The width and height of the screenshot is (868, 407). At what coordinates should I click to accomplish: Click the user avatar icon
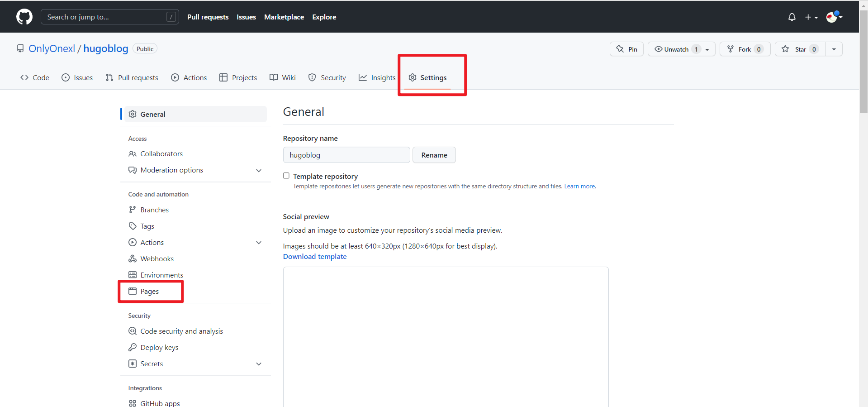click(x=831, y=17)
